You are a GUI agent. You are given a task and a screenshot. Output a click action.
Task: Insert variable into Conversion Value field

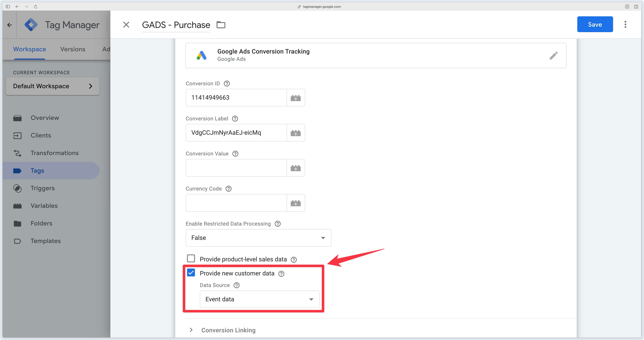[x=295, y=168]
